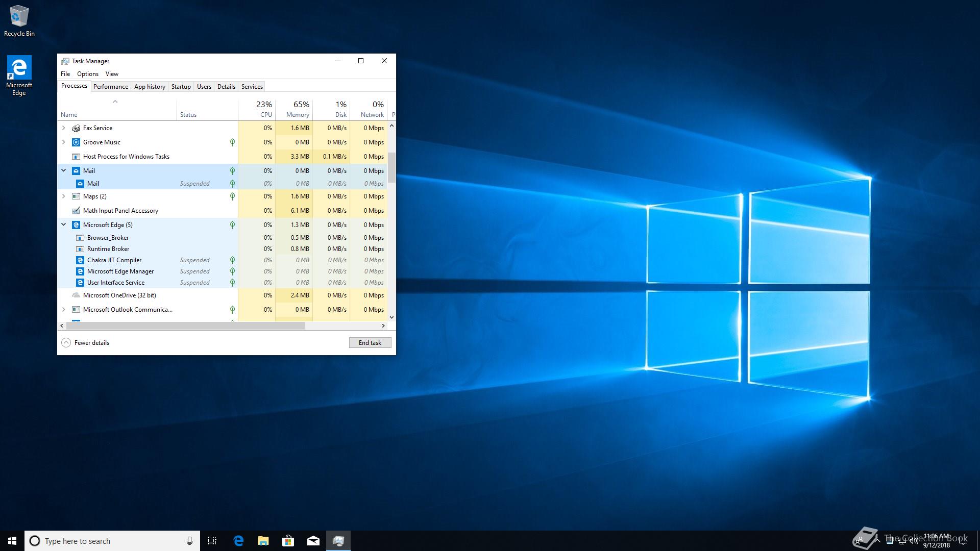Open Microsoft Store from the taskbar
The image size is (980, 551).
point(288,541)
